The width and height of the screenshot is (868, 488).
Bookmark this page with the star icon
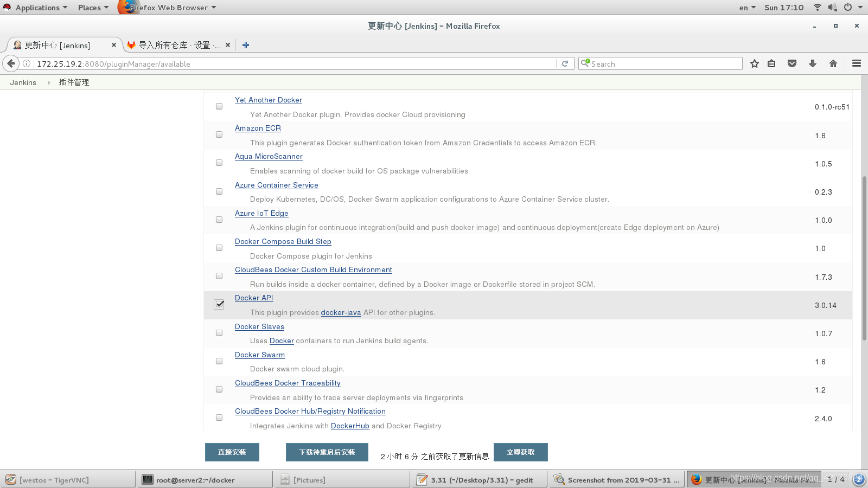(x=754, y=63)
